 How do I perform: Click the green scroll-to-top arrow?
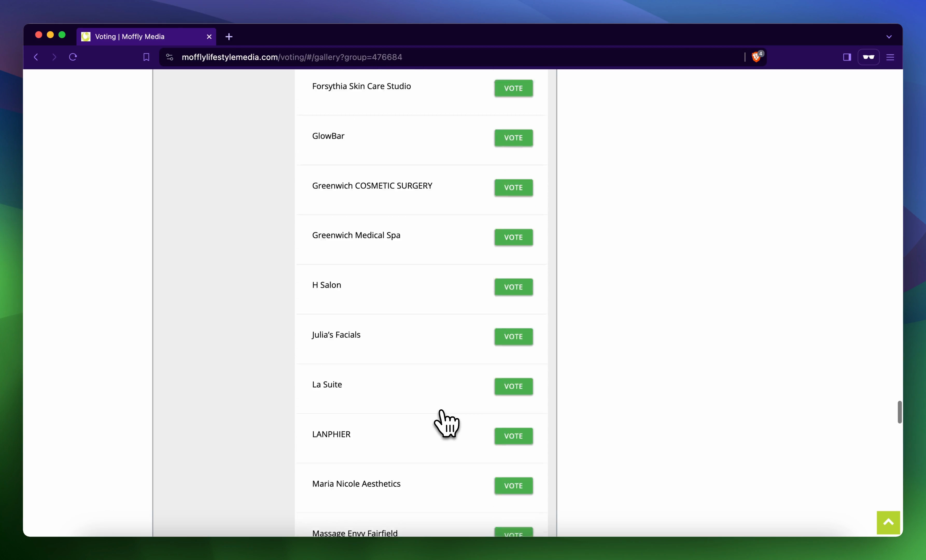coord(888,522)
